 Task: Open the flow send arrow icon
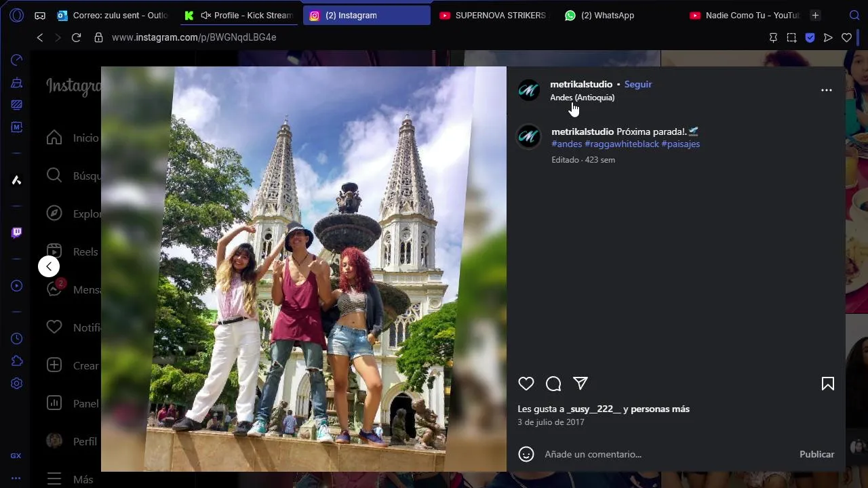[828, 38]
